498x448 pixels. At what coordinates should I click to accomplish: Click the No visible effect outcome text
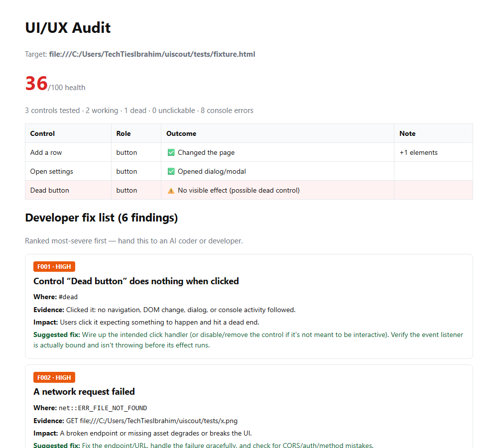click(x=239, y=191)
